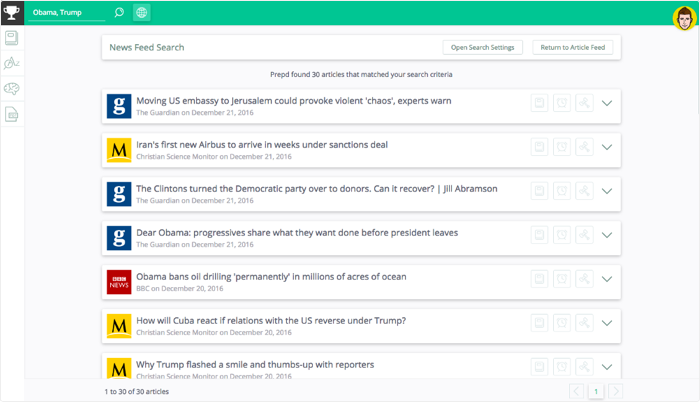Click Guardian logo on Jerusalem embassy article

coord(119,106)
